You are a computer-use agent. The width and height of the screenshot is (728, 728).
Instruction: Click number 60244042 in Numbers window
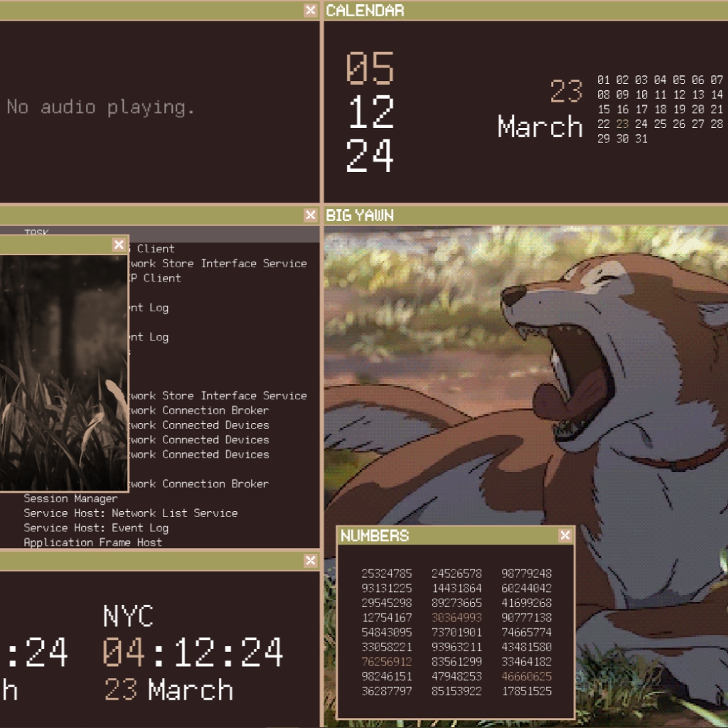527,588
